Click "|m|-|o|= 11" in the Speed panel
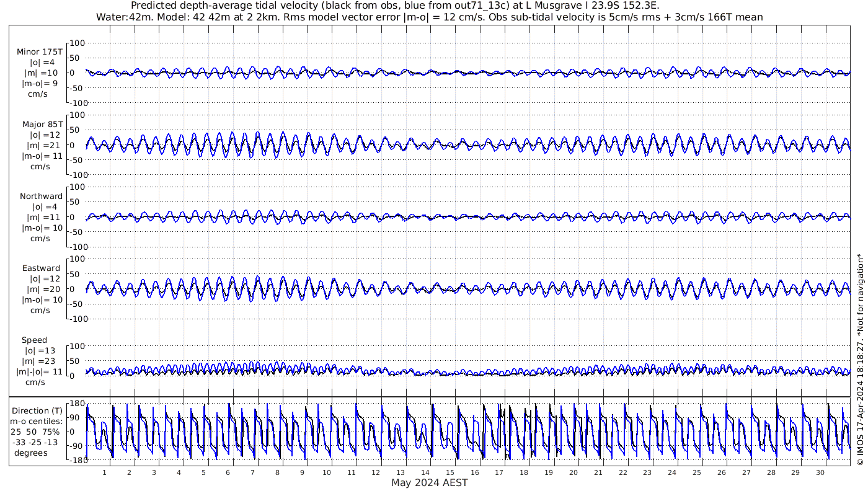The width and height of the screenshot is (868, 496). 40,372
